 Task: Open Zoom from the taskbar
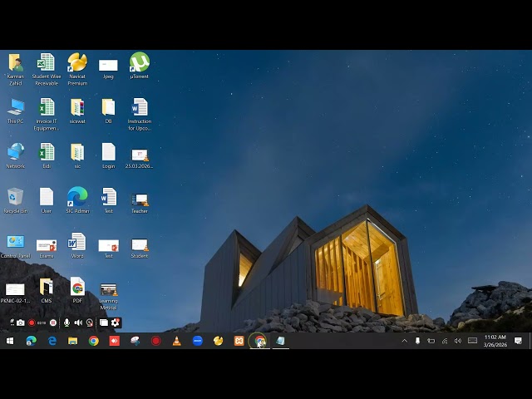click(198, 341)
